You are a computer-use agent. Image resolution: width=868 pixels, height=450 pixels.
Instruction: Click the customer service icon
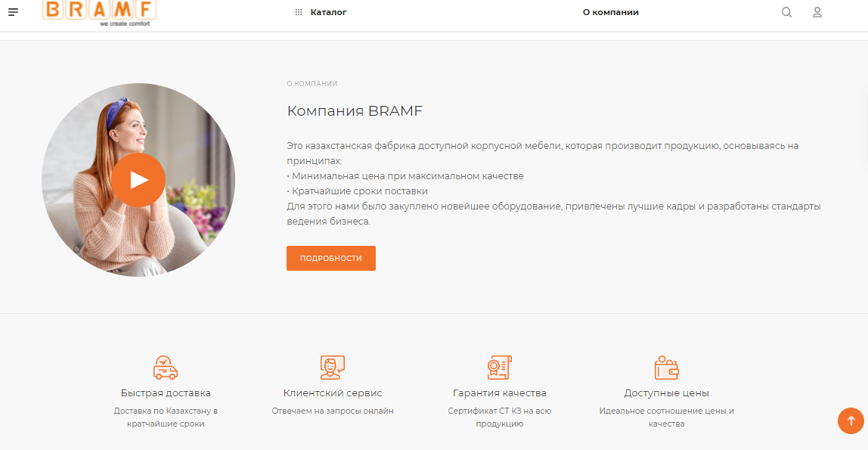(332, 368)
